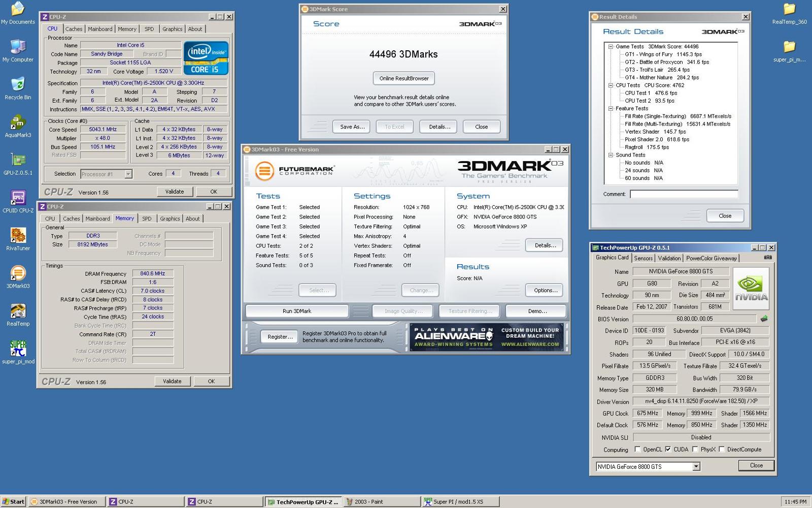Open My Documents desktop icon
Screen dimensions: 812x508
pos(18,13)
